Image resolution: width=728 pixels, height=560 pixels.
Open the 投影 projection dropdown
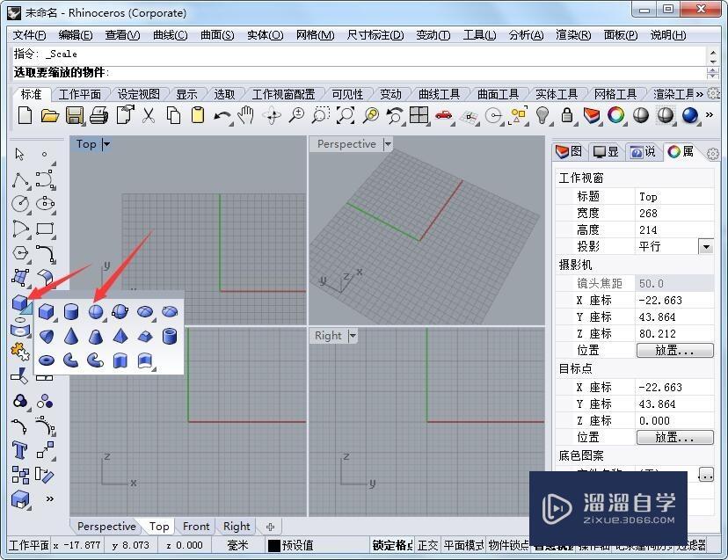pyautogui.click(x=706, y=246)
